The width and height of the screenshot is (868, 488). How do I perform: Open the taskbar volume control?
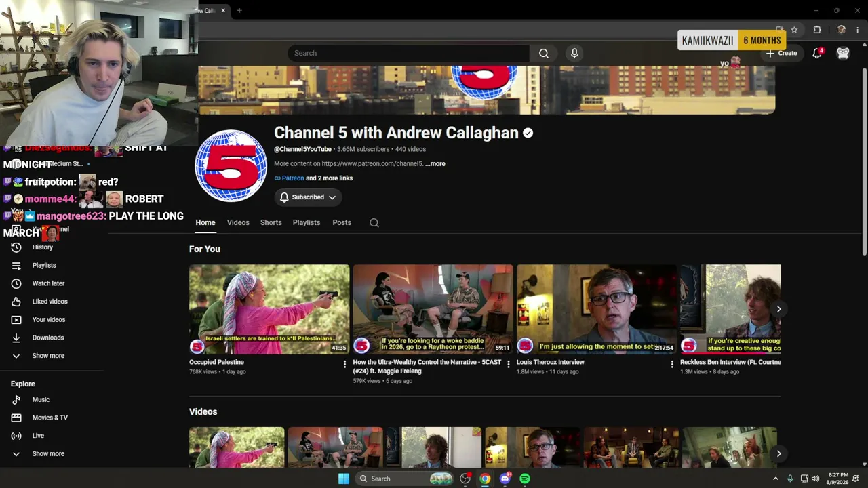[815, 479]
